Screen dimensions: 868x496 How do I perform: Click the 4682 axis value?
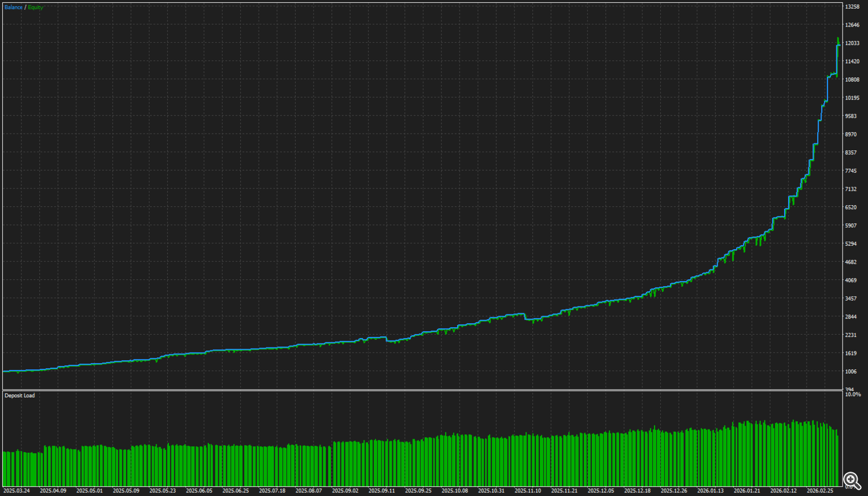[851, 262]
